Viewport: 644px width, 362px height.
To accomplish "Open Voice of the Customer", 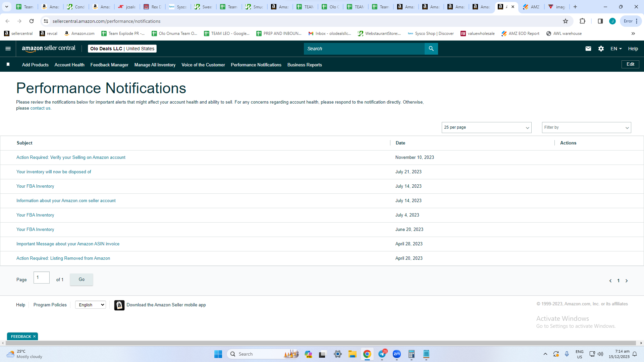I will 203,65.
